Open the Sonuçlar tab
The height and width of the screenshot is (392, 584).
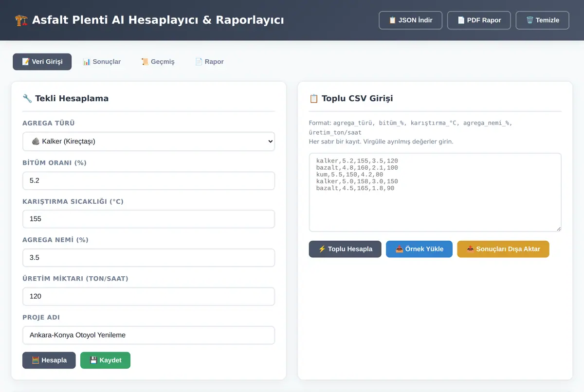[x=101, y=62]
